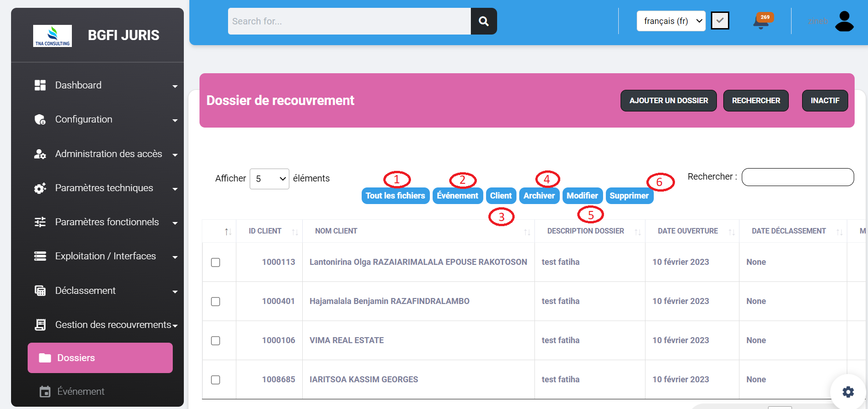Click the AJOUTER UN DOSSIER button
Screen dimensions: 868x409
[668, 100]
